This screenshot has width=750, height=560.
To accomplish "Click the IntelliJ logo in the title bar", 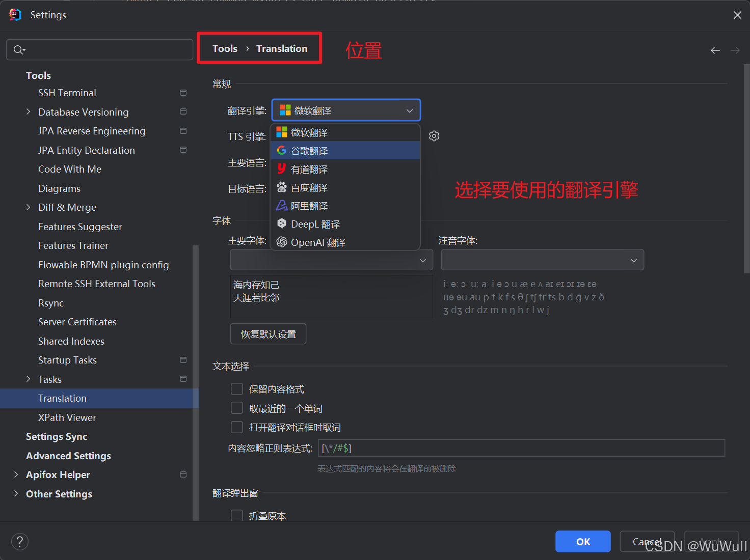I will point(15,15).
